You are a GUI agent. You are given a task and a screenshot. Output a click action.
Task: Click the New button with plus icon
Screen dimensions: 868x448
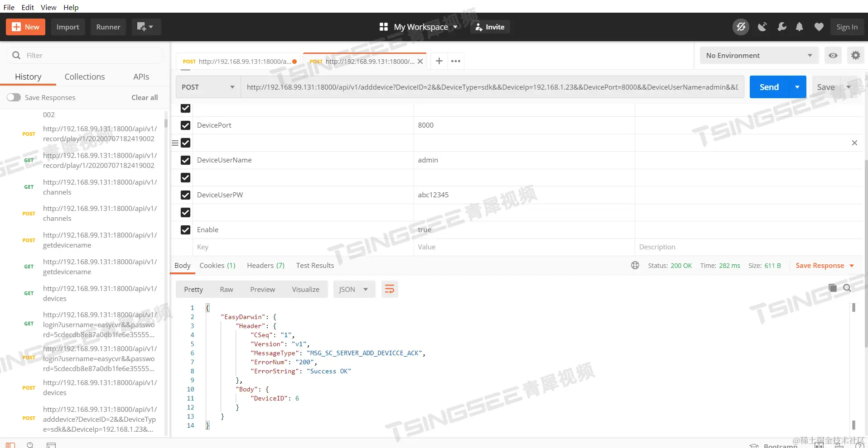[25, 27]
